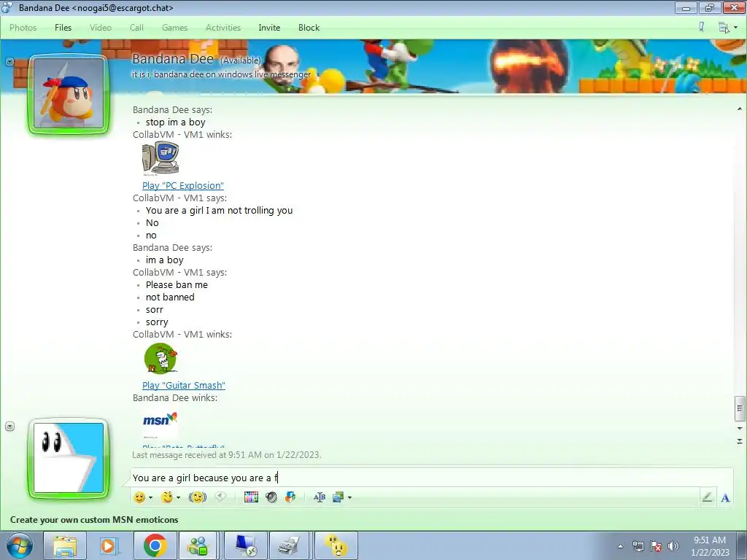Send a nudge with the shaking face icon
This screenshot has width=747, height=560.
pos(197,497)
